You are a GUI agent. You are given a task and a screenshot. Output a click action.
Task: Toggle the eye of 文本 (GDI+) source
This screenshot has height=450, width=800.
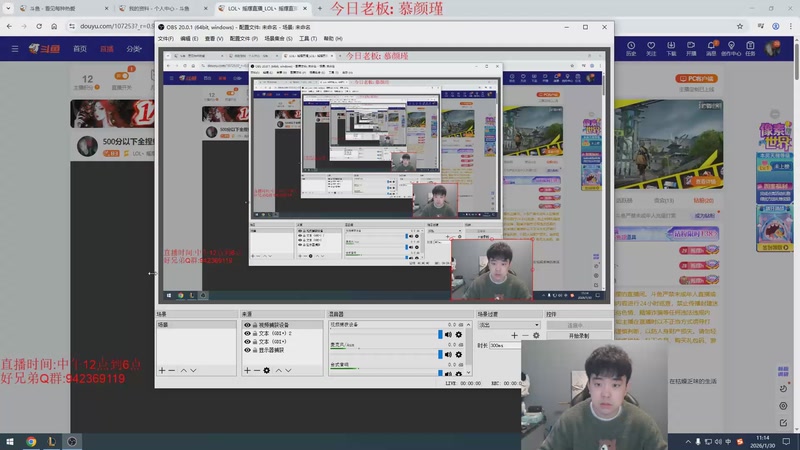coord(247,342)
